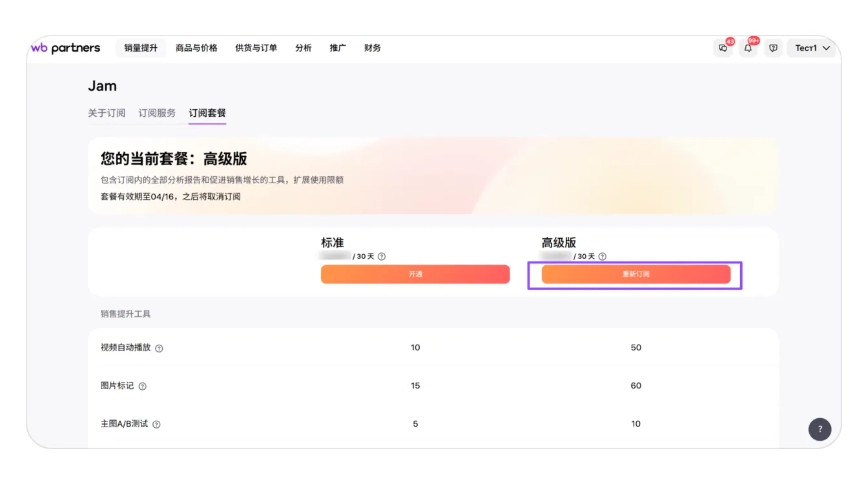Click the value 15 in 图片标记 row
The height and width of the screenshot is (484, 868).
tap(415, 385)
